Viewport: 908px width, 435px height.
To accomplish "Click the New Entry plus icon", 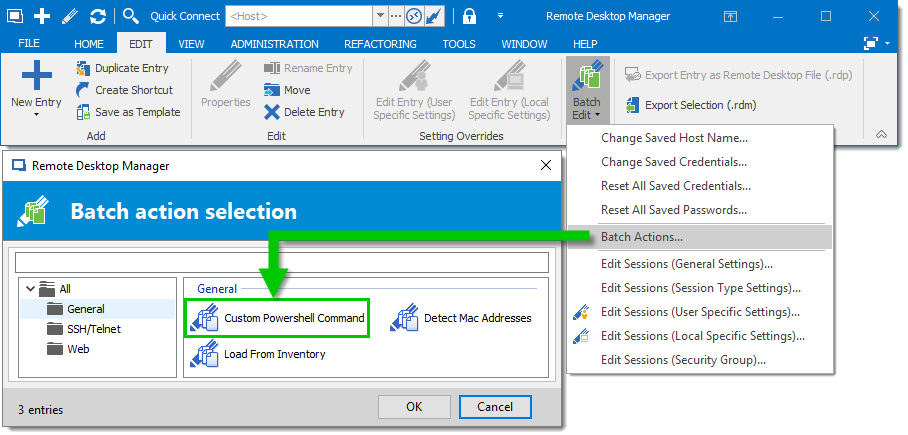I will (36, 76).
